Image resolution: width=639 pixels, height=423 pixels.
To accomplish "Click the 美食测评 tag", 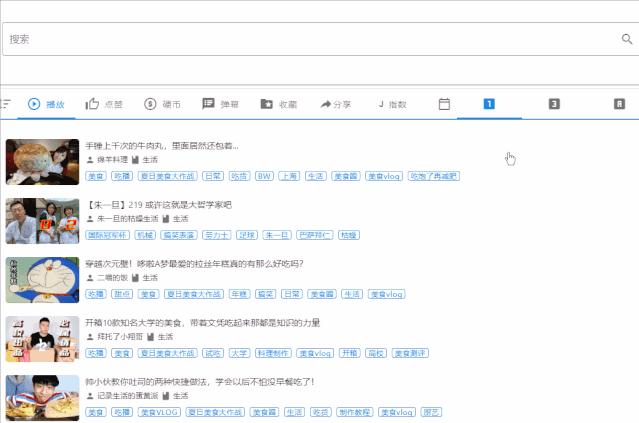I will [x=410, y=353].
